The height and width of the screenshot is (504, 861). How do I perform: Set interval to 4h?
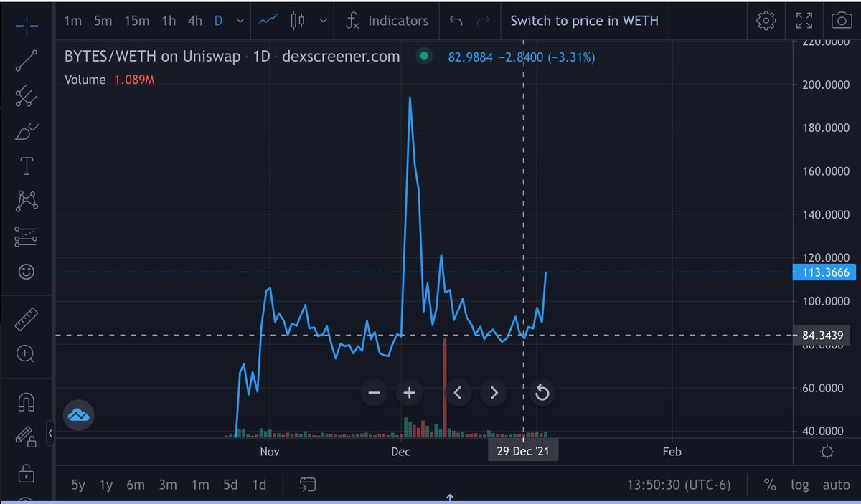pos(195,21)
